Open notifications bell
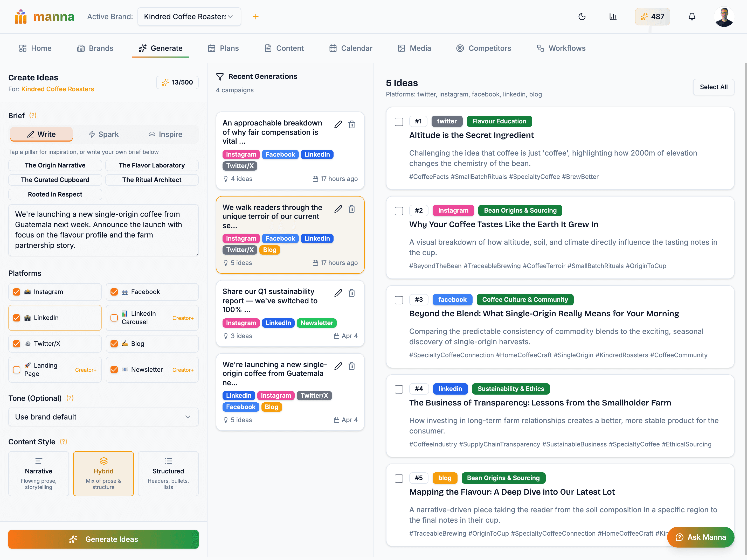The height and width of the screenshot is (560, 747). [x=691, y=16]
